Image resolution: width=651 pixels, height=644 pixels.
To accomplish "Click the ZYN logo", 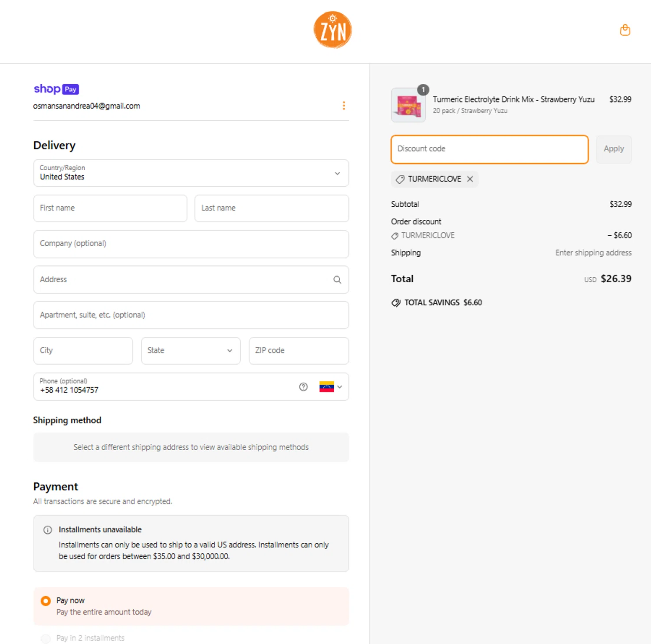I will [x=332, y=30].
